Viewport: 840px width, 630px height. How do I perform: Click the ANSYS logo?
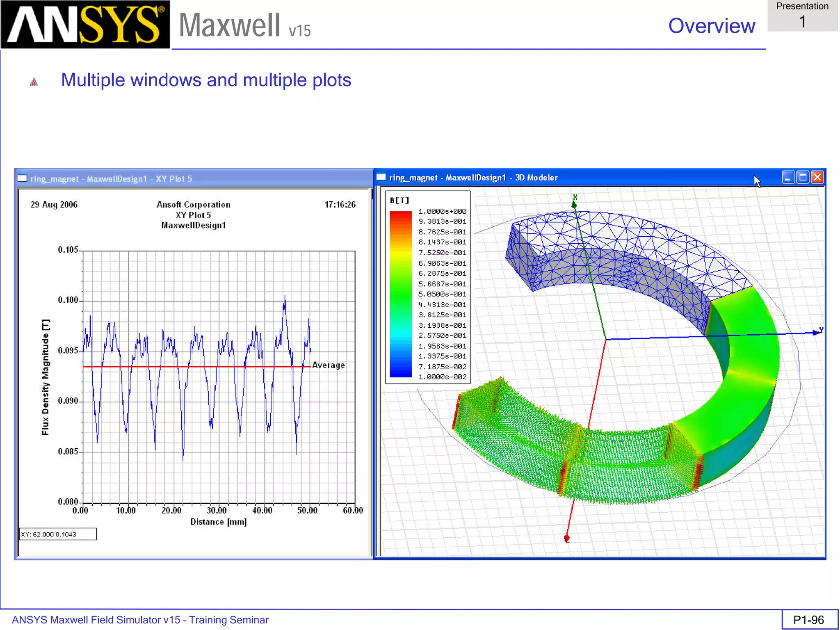point(85,25)
